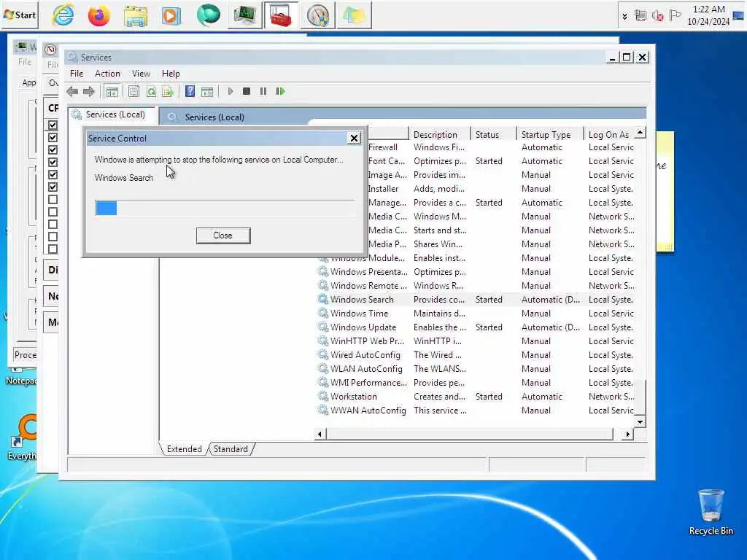
Task: Switch to the Standard tab
Action: pyautogui.click(x=231, y=449)
